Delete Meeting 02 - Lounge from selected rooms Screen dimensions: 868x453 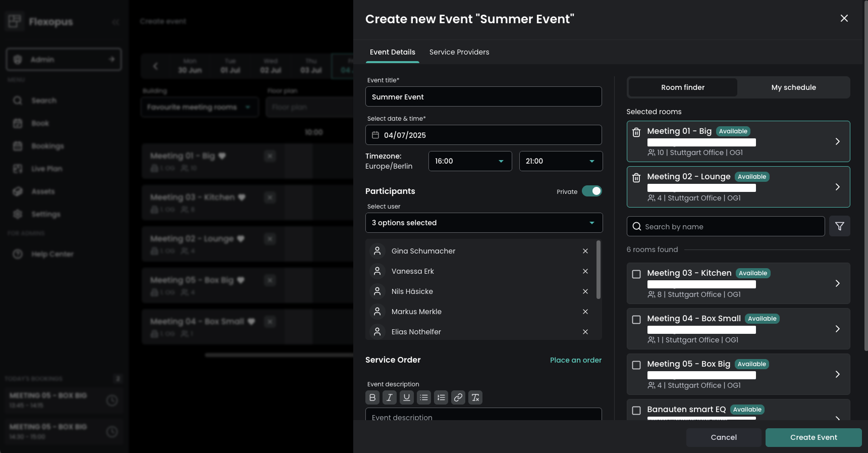(x=636, y=178)
